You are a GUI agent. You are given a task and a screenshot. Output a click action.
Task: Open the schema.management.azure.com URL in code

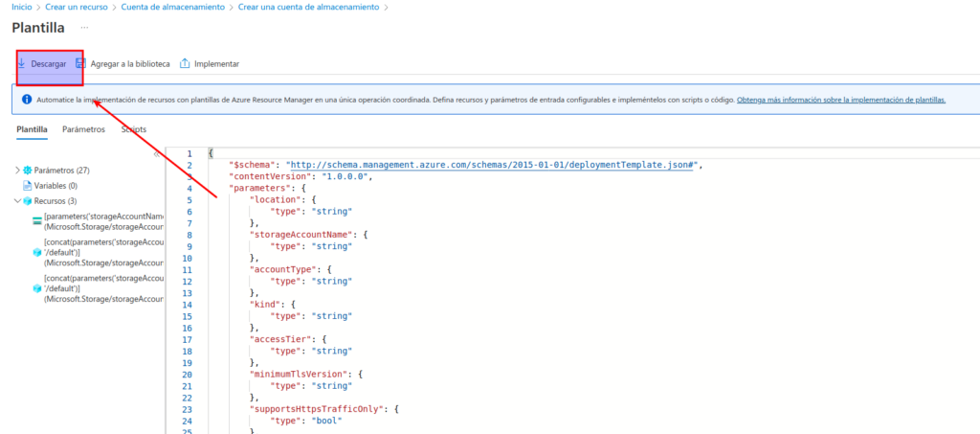[493, 165]
